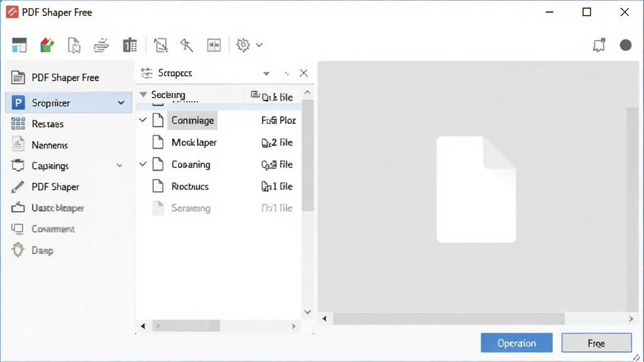Expand the Capkings chevron
Viewport: 644px width, 362px height.
point(119,166)
